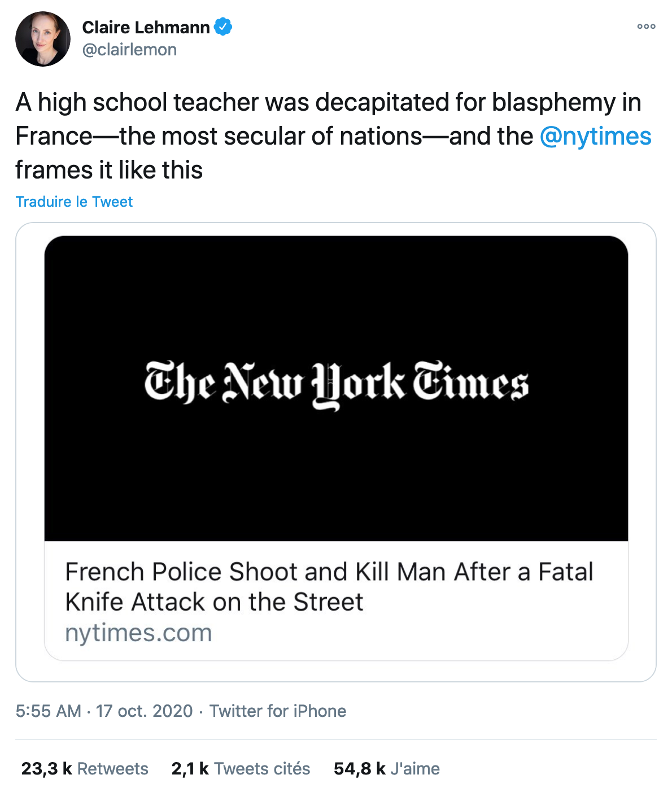Click the 17 oct. 2020 date
This screenshot has width=672, height=792.
tap(144, 711)
